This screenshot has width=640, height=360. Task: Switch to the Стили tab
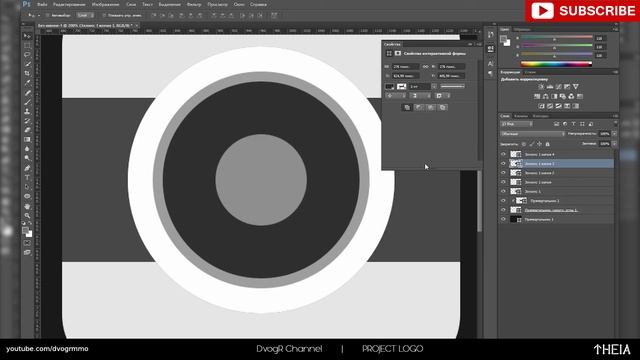pos(530,72)
